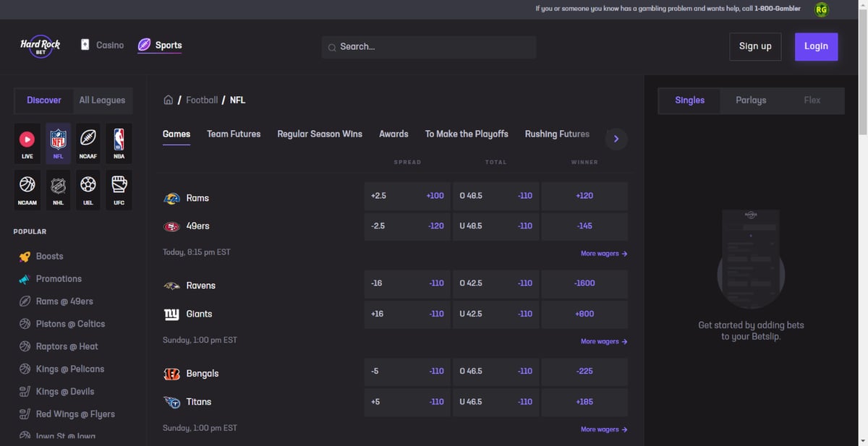Click the Promotions megaphone icon
This screenshot has height=446, width=868.
click(25, 279)
